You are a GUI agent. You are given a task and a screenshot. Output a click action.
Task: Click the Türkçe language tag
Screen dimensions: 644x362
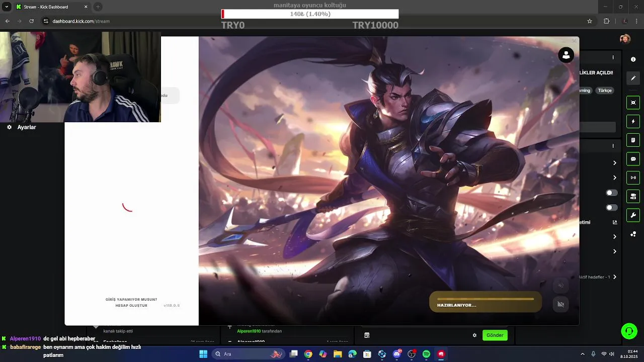point(604,90)
